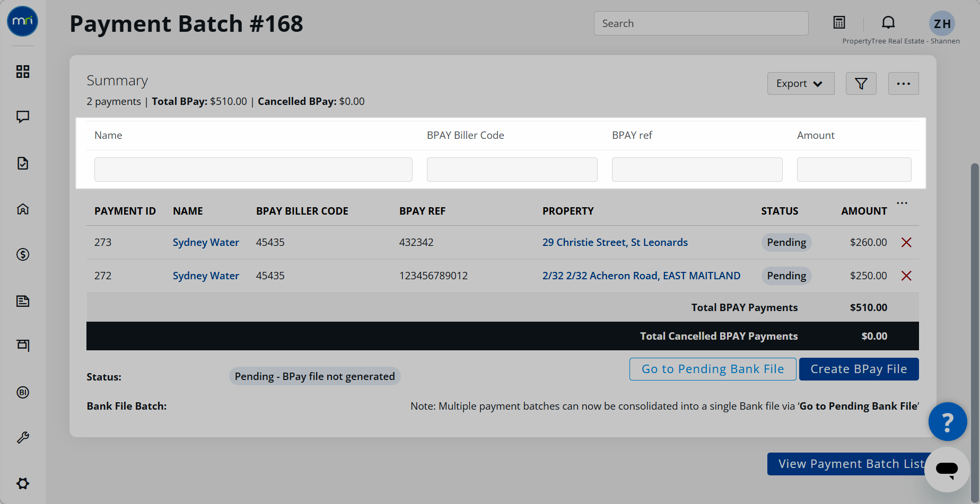Open 2/32 Acheron Road, EAST MAITLAND property

[x=641, y=276]
